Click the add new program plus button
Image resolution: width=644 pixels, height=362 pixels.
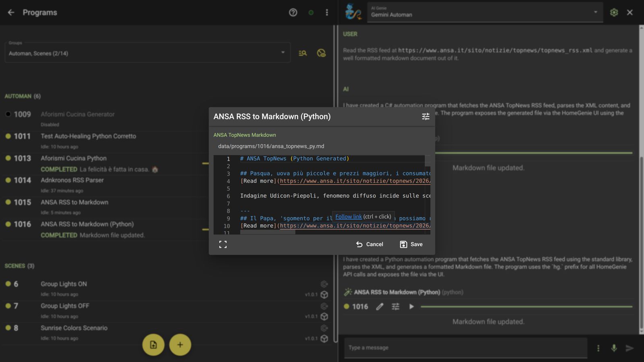180,345
